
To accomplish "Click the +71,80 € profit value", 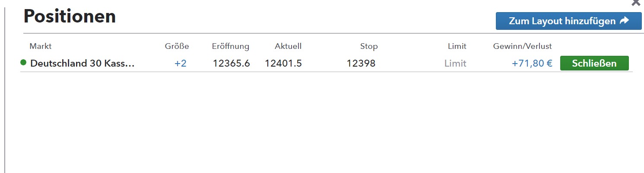I will click(x=532, y=64).
